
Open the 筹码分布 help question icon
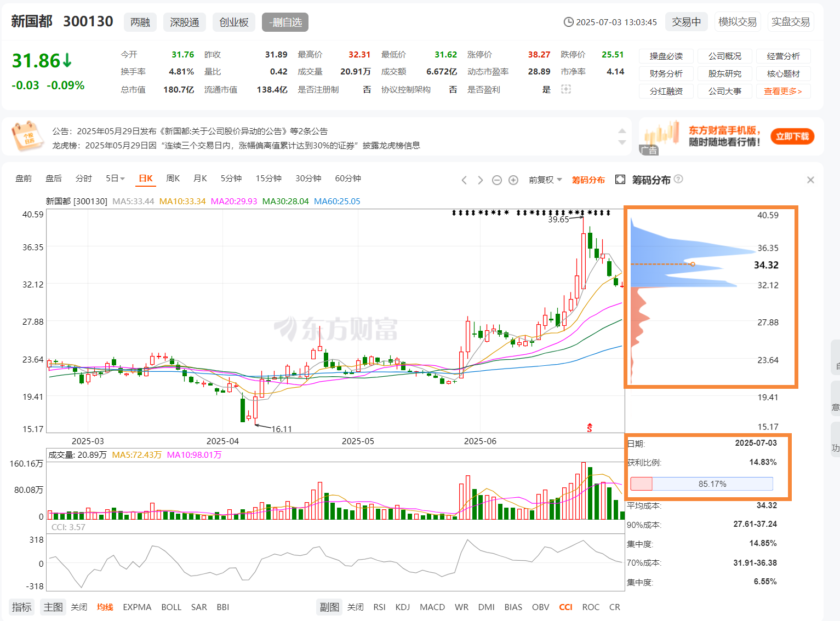678,179
